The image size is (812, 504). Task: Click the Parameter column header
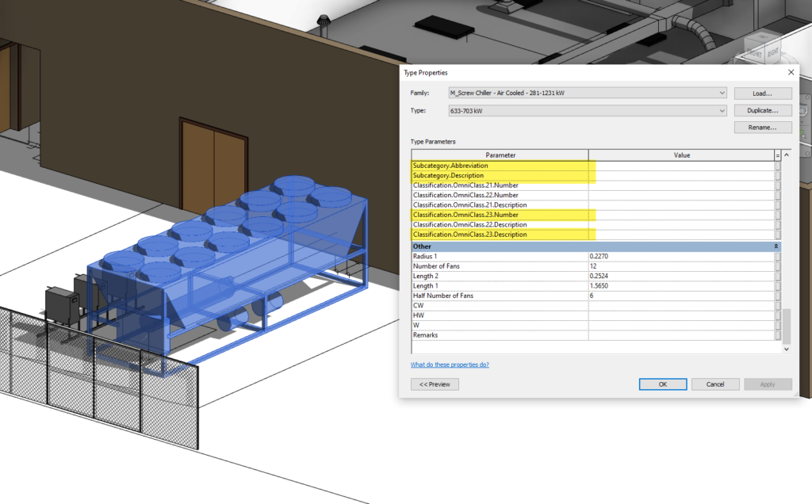click(500, 155)
